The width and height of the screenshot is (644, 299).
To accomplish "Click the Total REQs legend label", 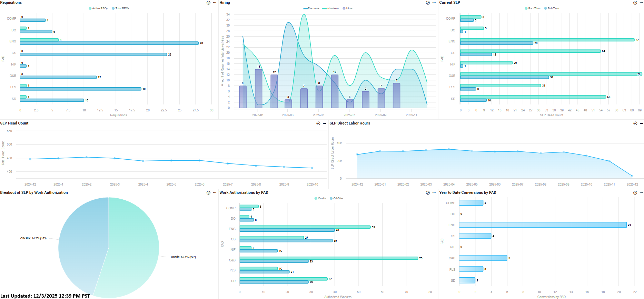I will click(x=122, y=8).
